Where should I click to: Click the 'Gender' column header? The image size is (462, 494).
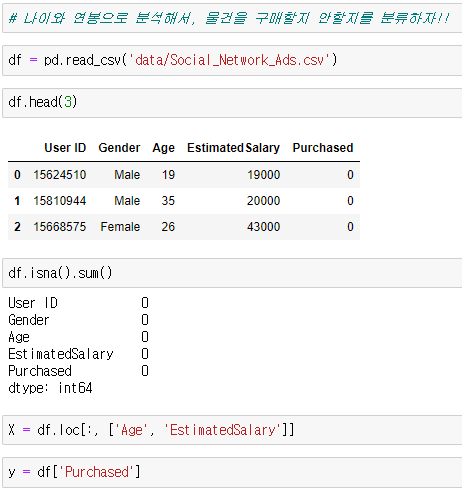tap(119, 148)
